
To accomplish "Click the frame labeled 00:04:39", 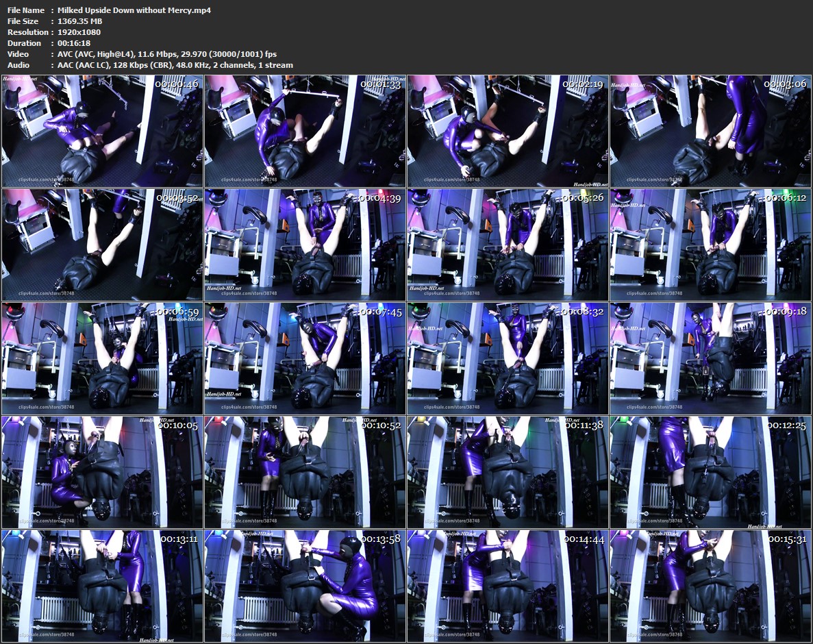I will click(x=305, y=244).
